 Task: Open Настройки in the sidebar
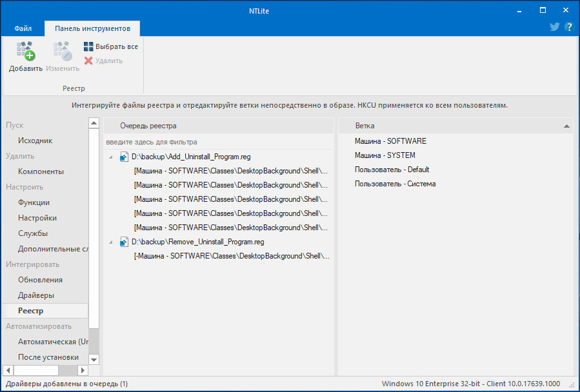37,218
